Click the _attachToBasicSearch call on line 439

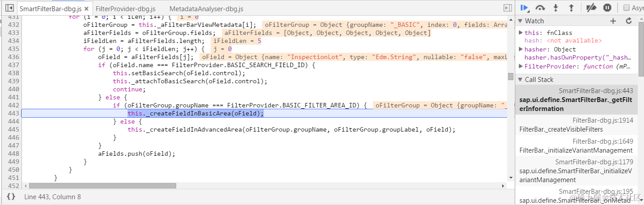(190, 81)
